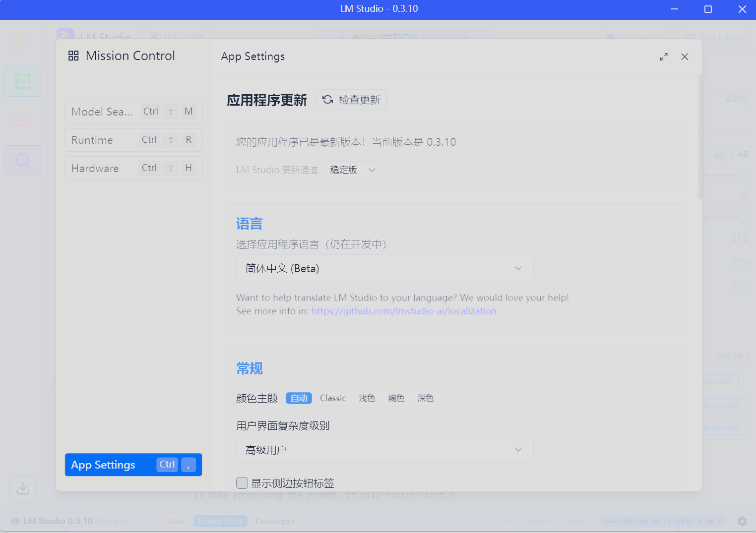Minimize the LM Studio window
This screenshot has height=533, width=756.
click(x=674, y=9)
